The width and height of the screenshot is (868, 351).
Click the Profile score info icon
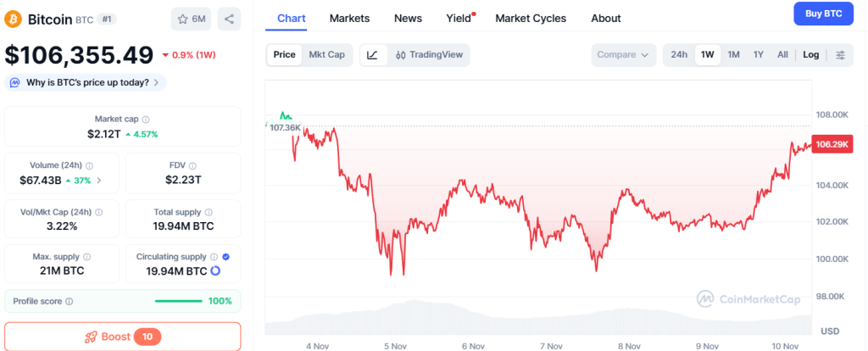click(70, 301)
